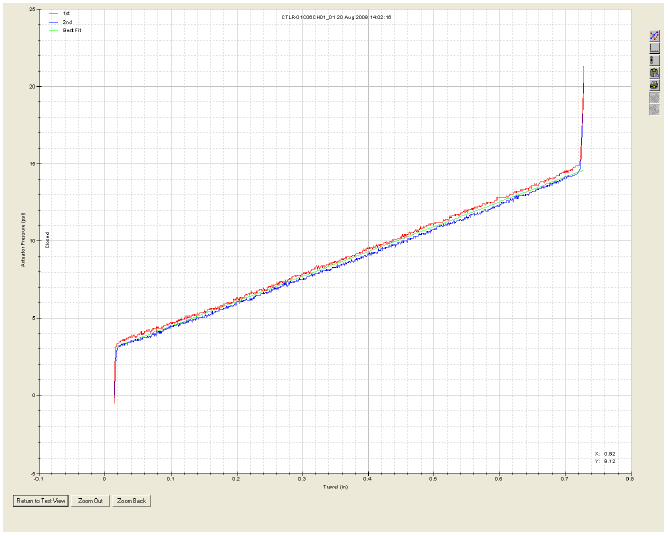Toggle the legend via the three-dot icon

click(x=654, y=60)
